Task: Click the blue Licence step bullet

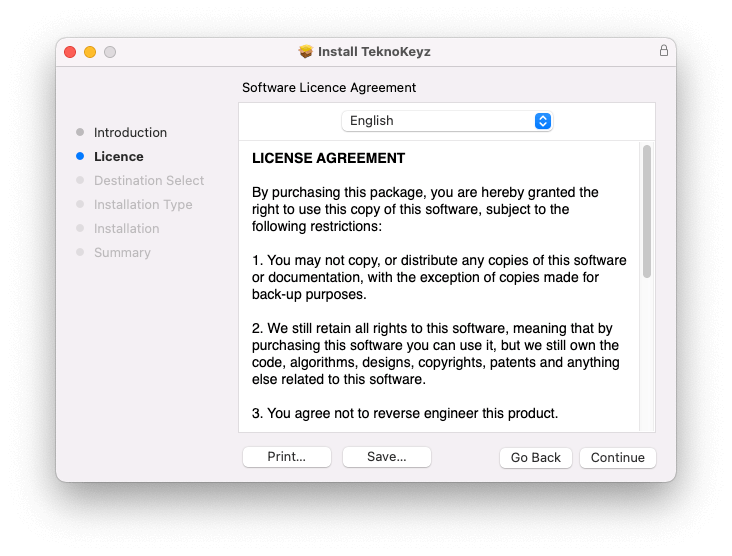Action: 80,156
